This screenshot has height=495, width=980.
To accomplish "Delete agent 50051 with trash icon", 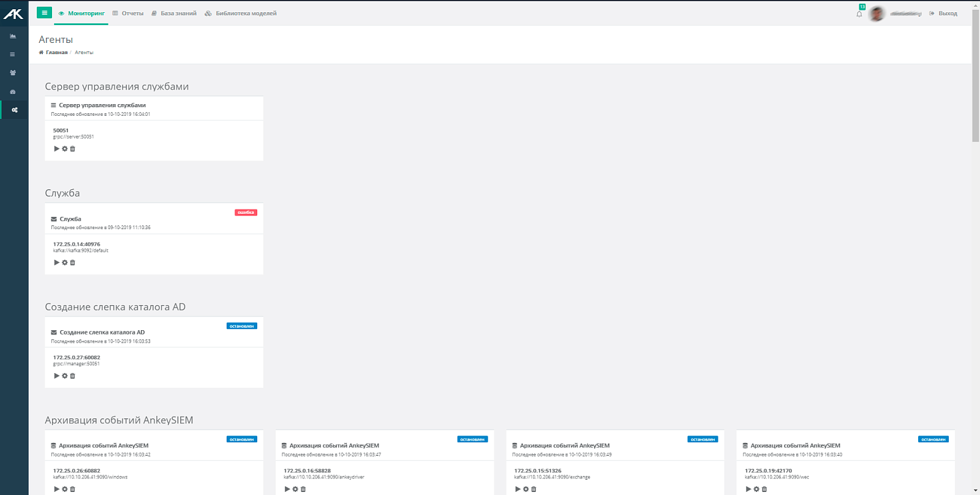I will click(72, 149).
